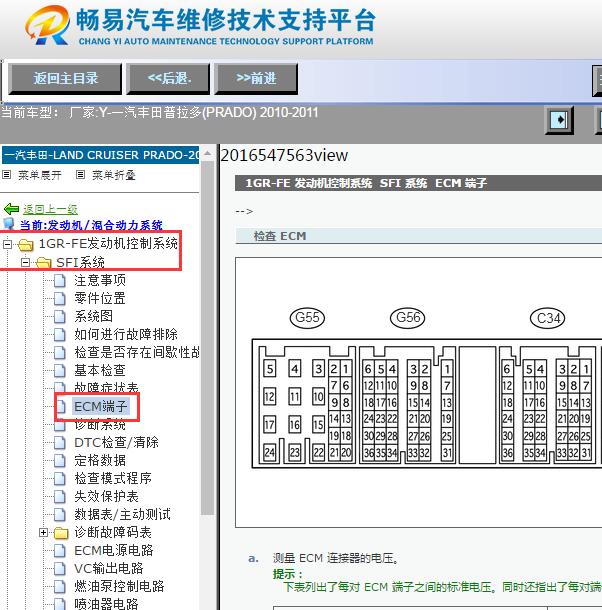
Task: Click the document icon beside 定格数据
Action: pos(60,461)
